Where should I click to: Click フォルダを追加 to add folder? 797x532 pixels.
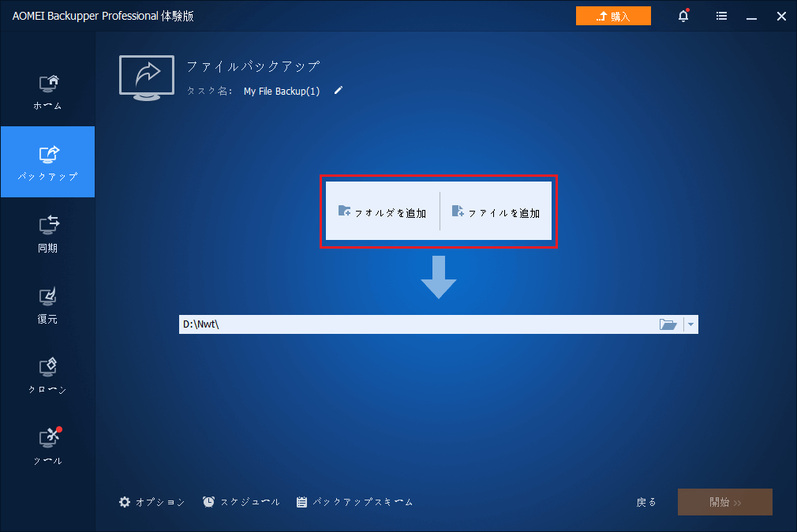382,211
